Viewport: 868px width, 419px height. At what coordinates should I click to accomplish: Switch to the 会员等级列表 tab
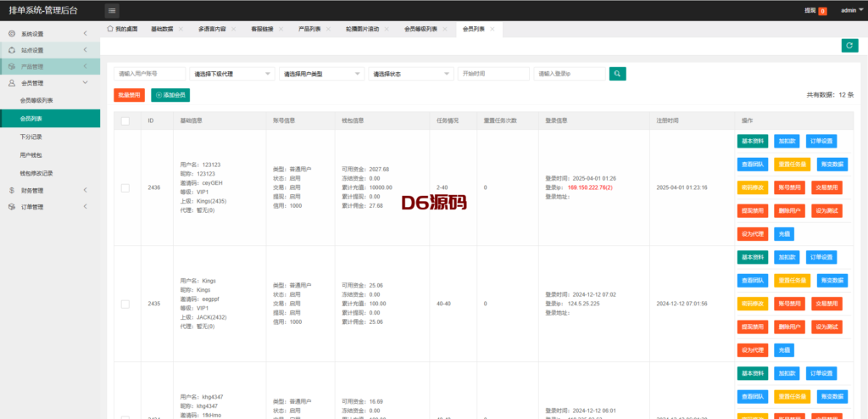pos(420,29)
